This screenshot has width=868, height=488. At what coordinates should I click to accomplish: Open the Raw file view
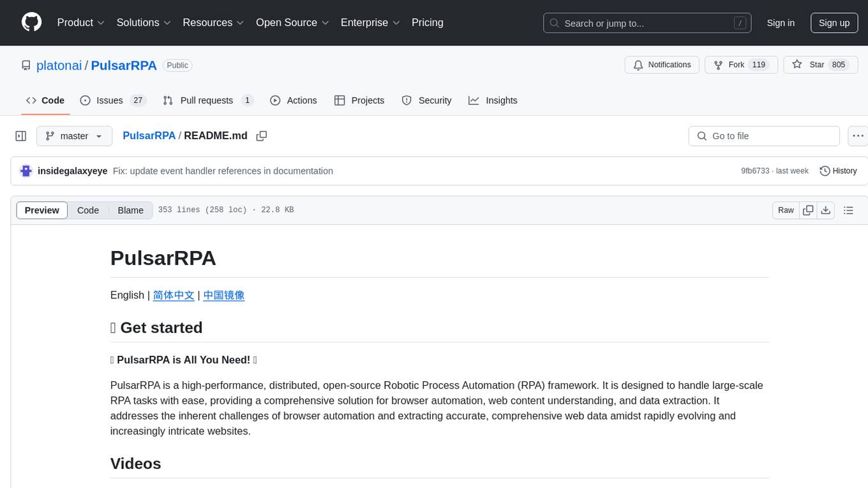[786, 210]
